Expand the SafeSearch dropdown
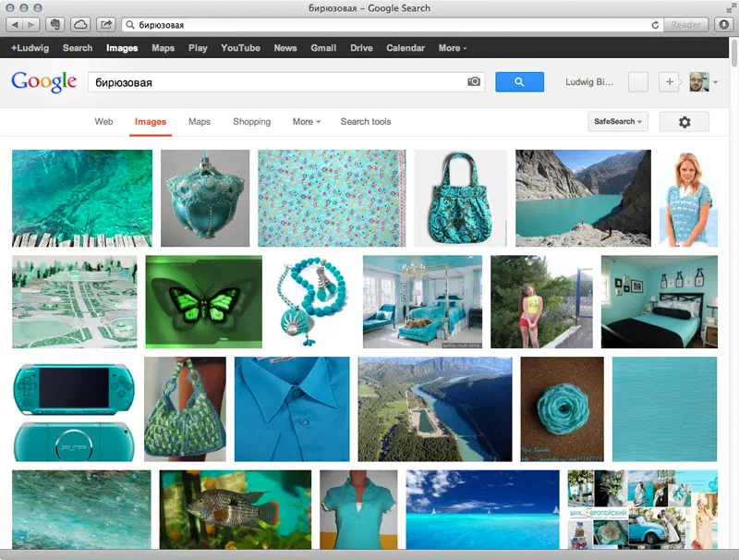 pyautogui.click(x=617, y=122)
